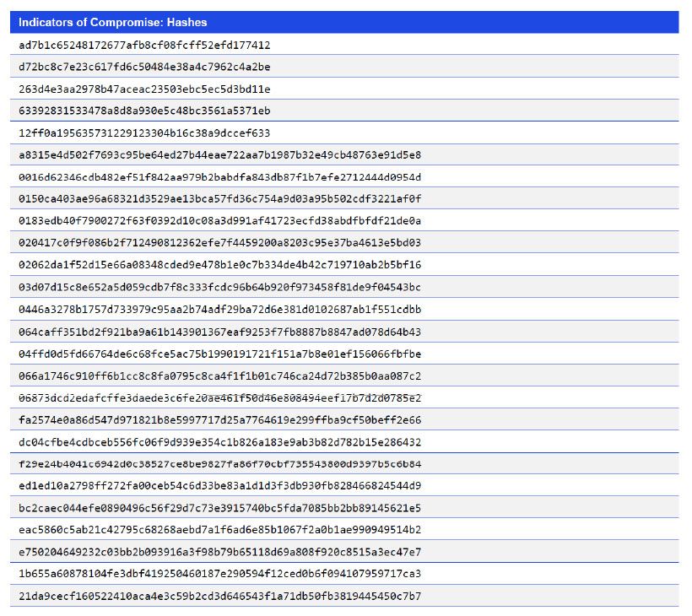Select the hash row starting 12ff0a19

tap(144, 132)
